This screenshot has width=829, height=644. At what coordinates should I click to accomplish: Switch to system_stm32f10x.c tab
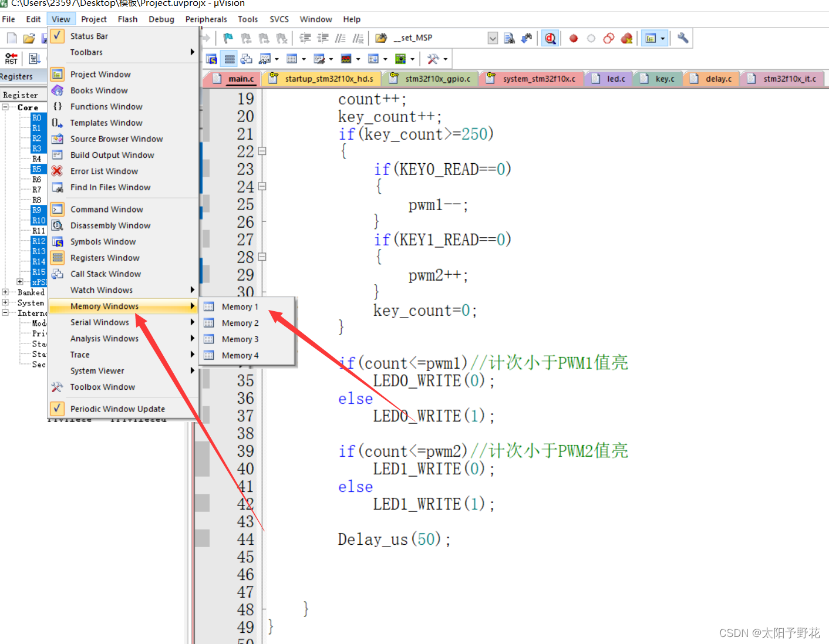click(532, 79)
